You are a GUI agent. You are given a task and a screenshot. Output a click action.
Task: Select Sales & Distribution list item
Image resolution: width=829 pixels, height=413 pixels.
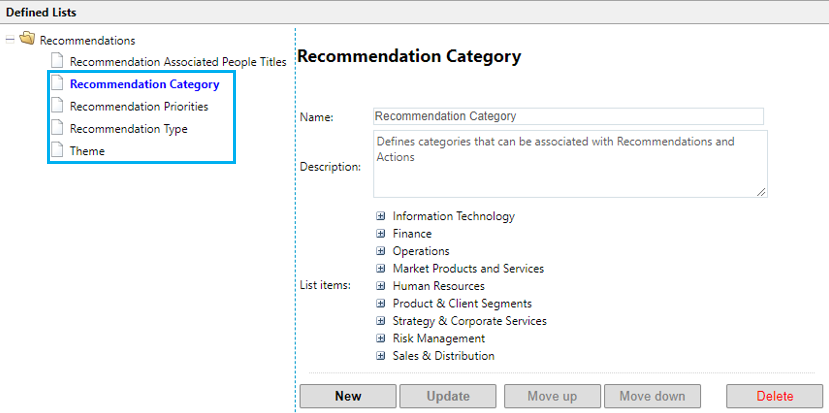pyautogui.click(x=443, y=356)
